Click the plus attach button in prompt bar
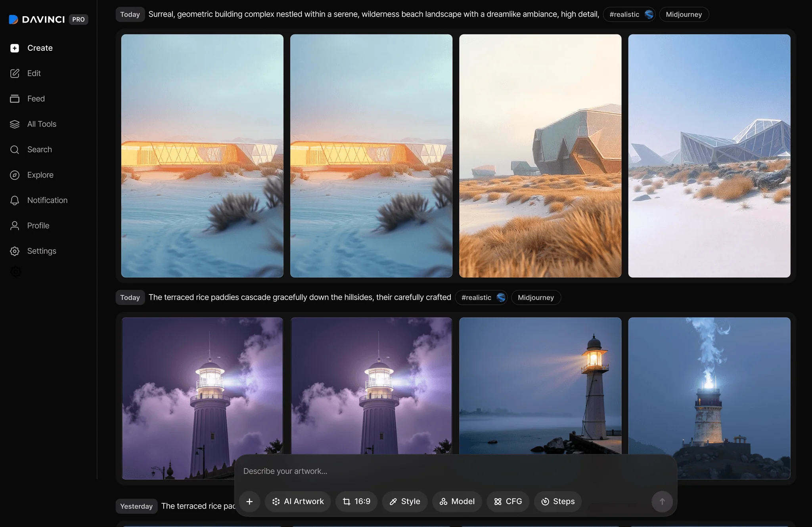Viewport: 812px width, 527px height. click(x=249, y=502)
